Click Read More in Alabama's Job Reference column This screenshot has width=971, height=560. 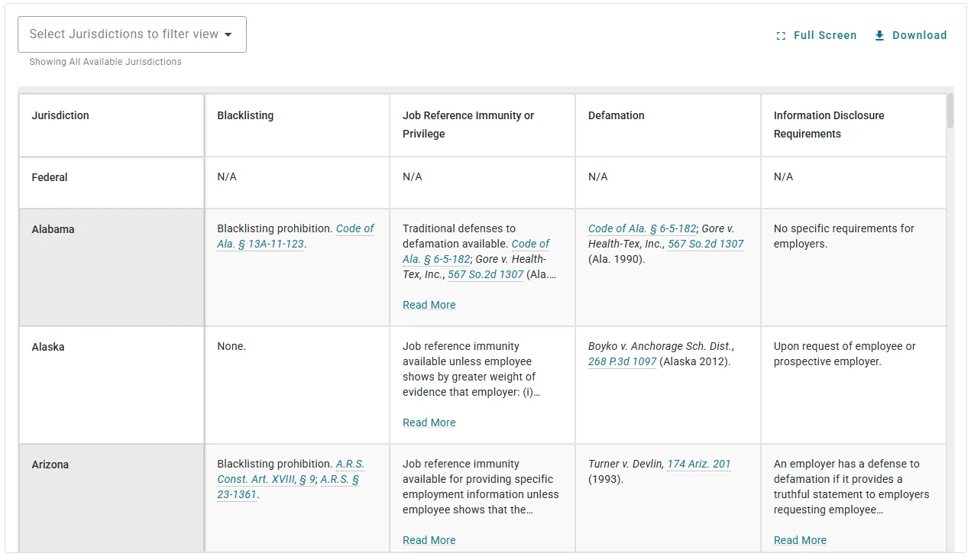click(429, 304)
